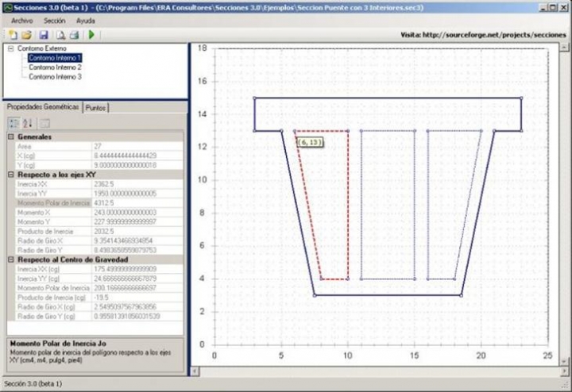Open the Archivo menu

[x=22, y=21]
